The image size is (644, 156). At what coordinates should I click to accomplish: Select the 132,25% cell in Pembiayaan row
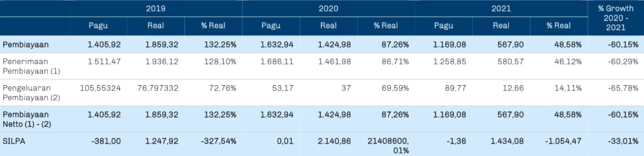click(x=220, y=45)
